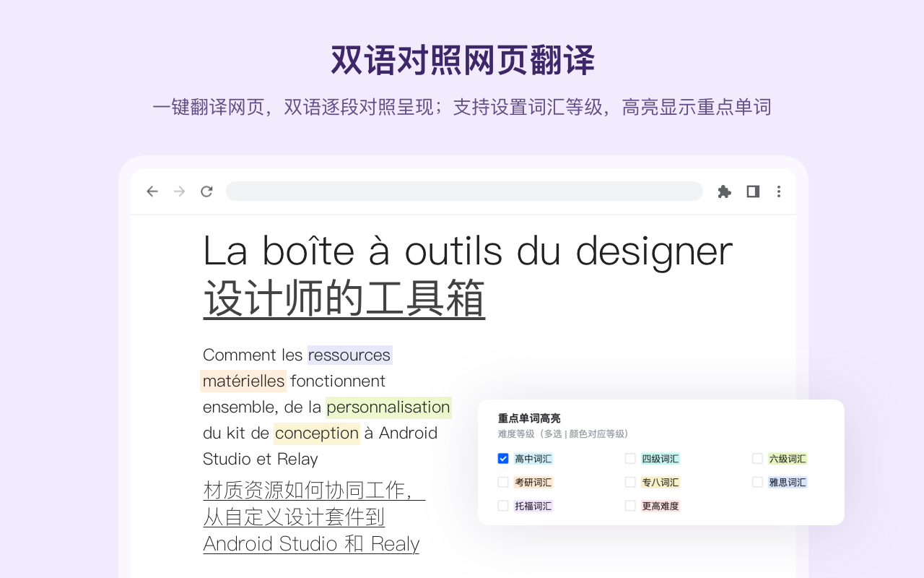Uncheck the 高中词汇 checkbox

click(x=503, y=458)
